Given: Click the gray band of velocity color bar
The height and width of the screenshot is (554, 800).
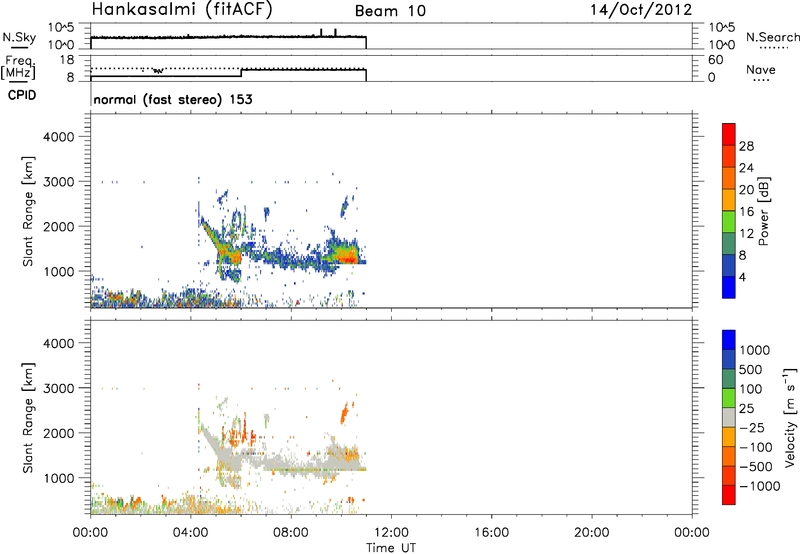Looking at the screenshot, I should [x=729, y=417].
